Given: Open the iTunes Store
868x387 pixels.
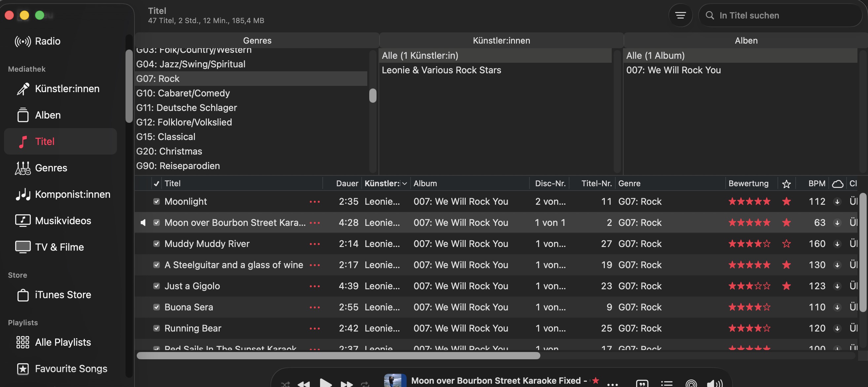Looking at the screenshot, I should (x=63, y=295).
